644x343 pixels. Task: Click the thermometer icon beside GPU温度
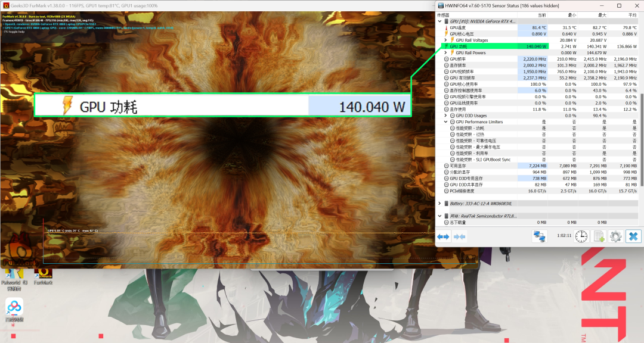447,27
